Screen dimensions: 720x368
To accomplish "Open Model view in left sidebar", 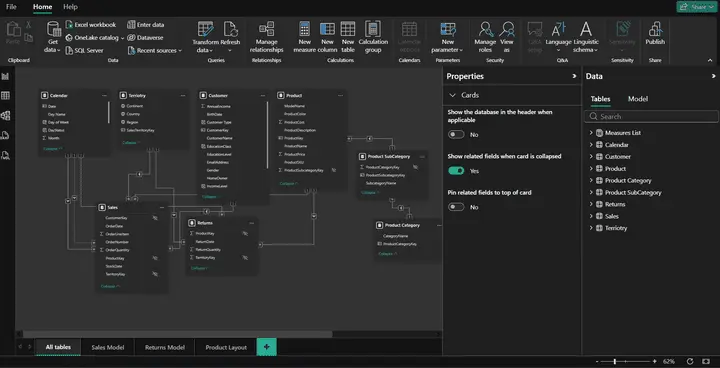I will [x=6, y=115].
